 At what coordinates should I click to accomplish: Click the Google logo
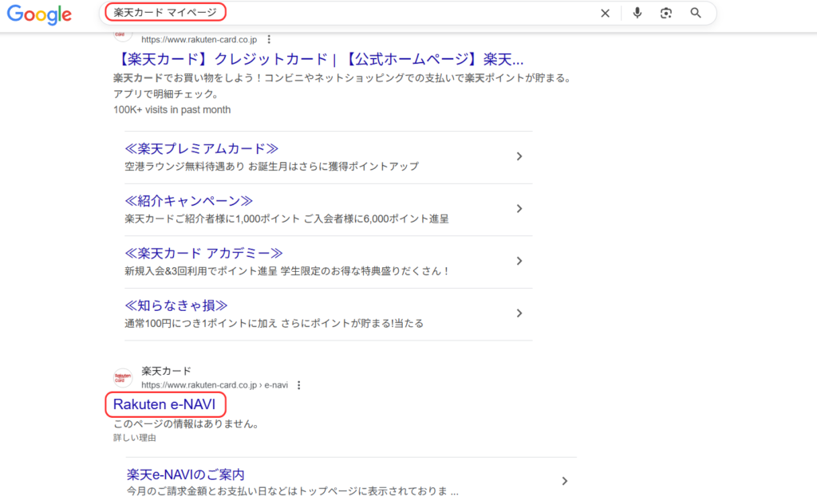point(39,14)
